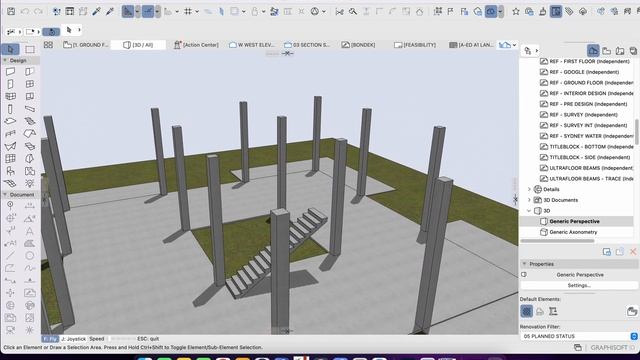Viewport: 640px width, 360px height.
Task: Toggle the blue info box button beside the arrow
Action: 51,31
